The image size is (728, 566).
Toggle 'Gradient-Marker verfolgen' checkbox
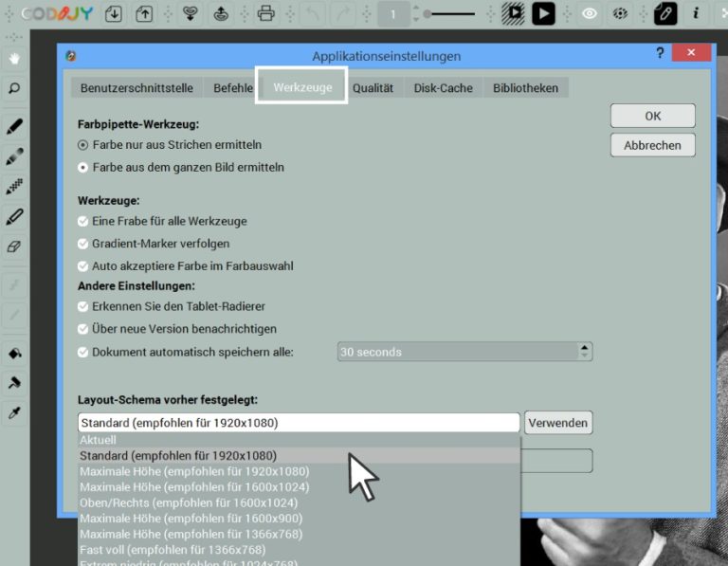(x=82, y=244)
